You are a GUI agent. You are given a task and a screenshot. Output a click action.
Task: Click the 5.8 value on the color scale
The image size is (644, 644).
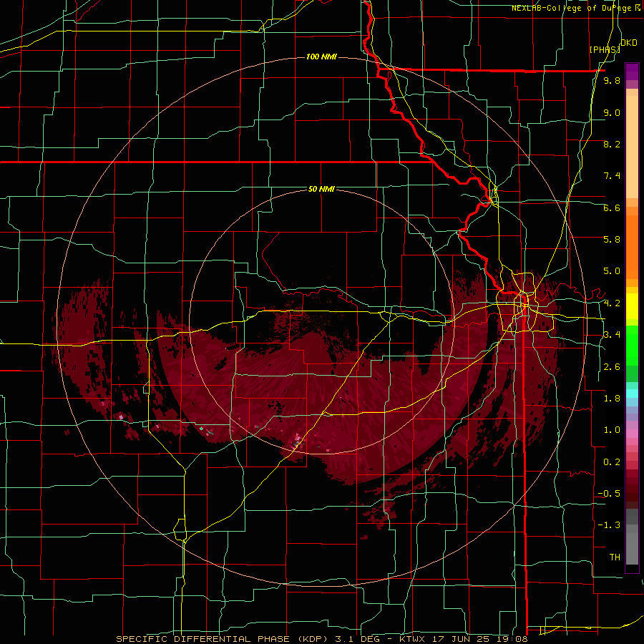coord(612,239)
